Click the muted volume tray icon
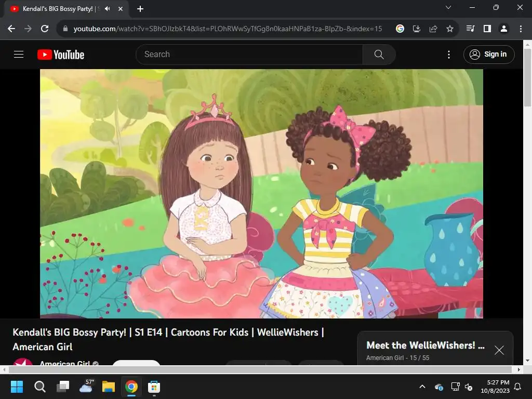This screenshot has width=532, height=399. coord(469,387)
